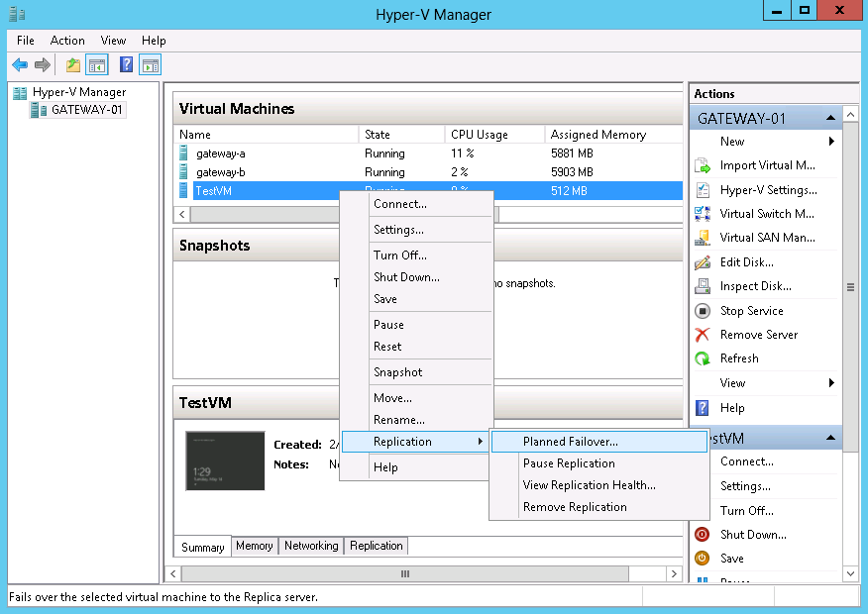Viewport: 868px width, 614px height.
Task: Click the Virtual SAN Manager icon
Action: (x=703, y=238)
